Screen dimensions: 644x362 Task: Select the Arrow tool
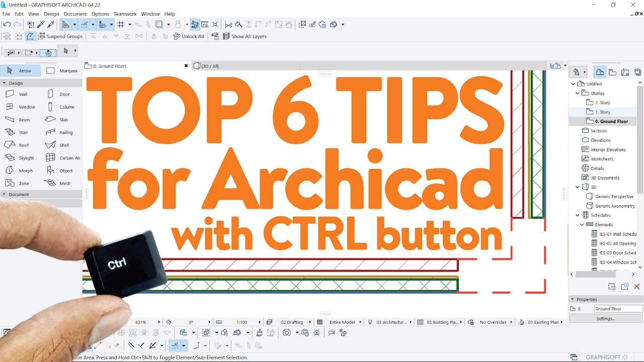point(20,71)
